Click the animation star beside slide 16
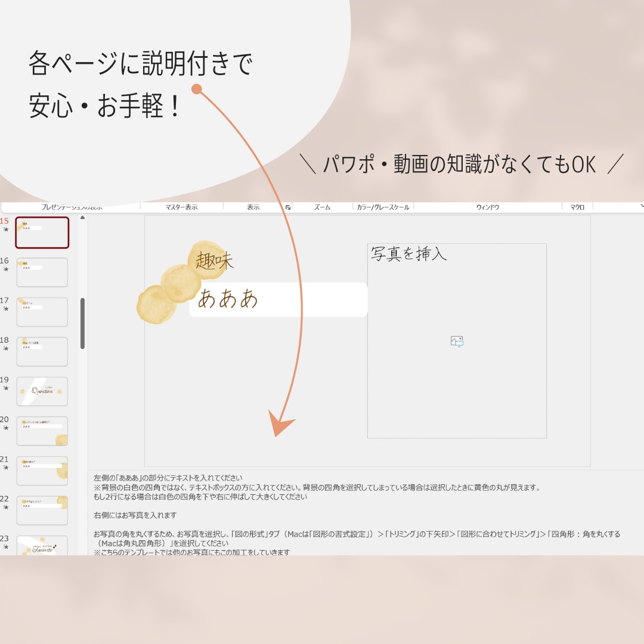 click(6, 269)
